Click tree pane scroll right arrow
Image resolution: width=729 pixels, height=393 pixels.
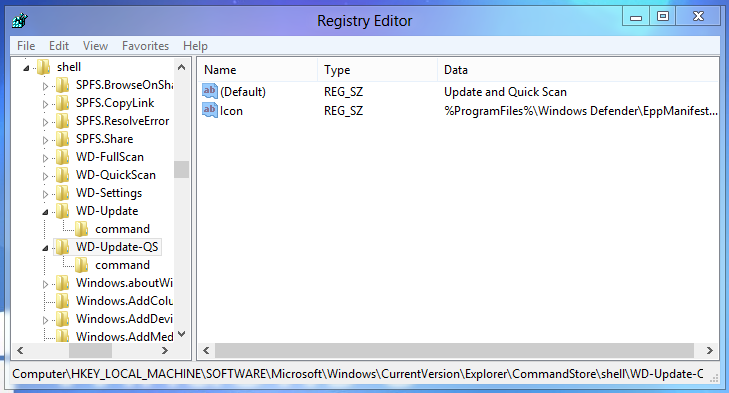point(165,351)
